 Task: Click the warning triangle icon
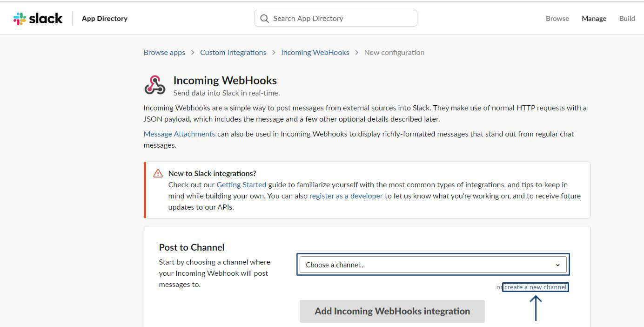tap(158, 173)
